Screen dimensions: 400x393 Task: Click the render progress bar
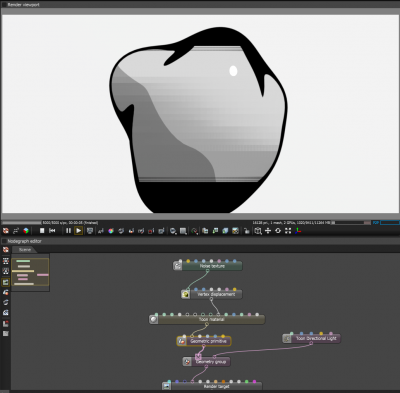pyautogui.click(x=22, y=223)
